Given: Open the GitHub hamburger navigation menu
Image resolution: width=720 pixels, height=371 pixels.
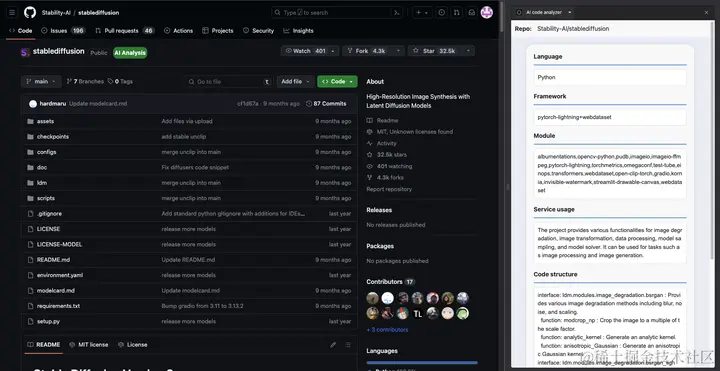Looking at the screenshot, I should [12, 12].
